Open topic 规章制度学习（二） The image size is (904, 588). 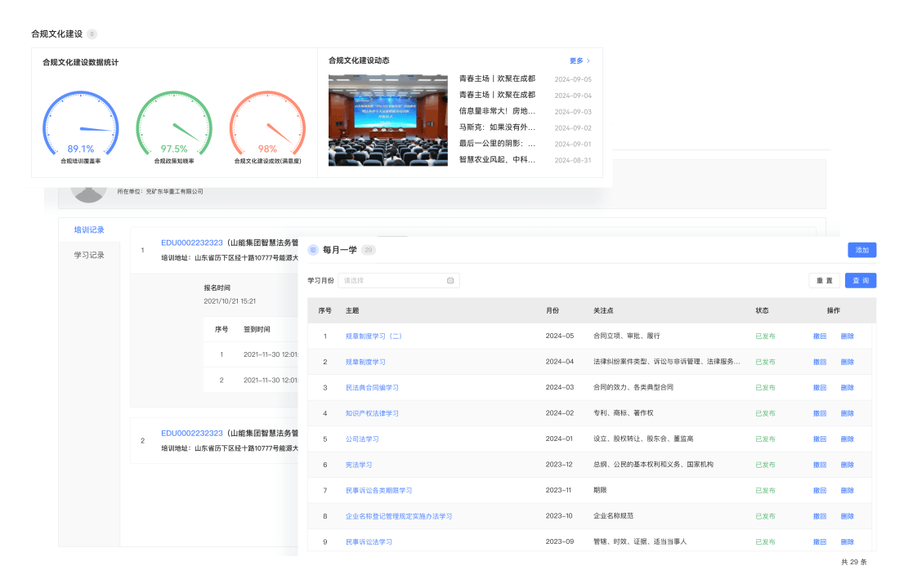coord(374,336)
